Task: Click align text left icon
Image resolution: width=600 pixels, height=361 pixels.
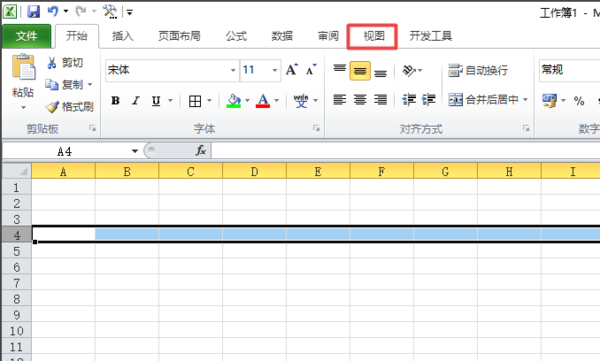Action: click(339, 100)
